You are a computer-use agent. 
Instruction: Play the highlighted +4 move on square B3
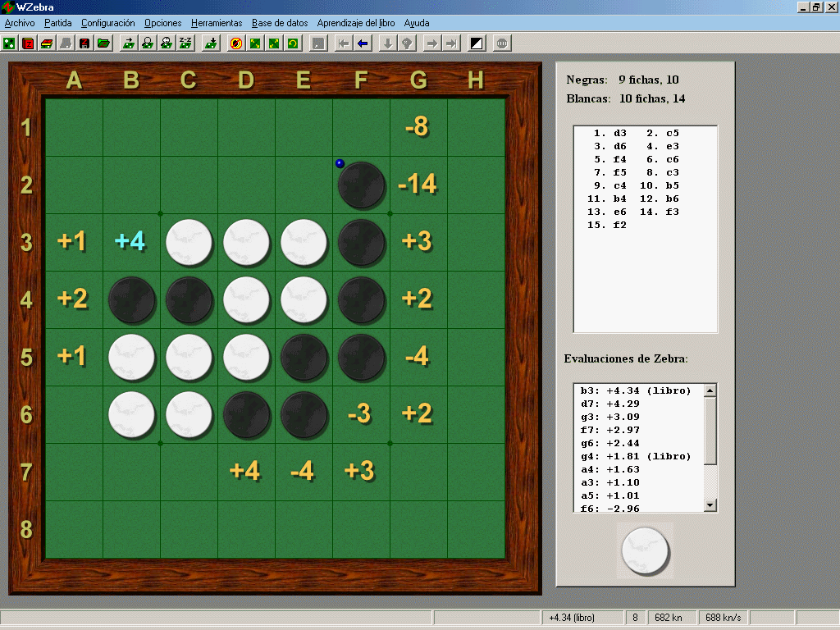point(131,242)
